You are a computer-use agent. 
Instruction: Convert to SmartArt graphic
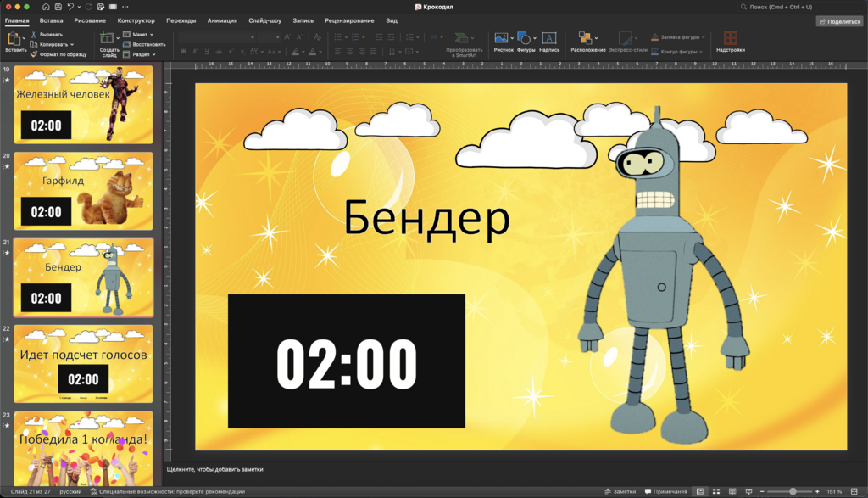(x=464, y=44)
